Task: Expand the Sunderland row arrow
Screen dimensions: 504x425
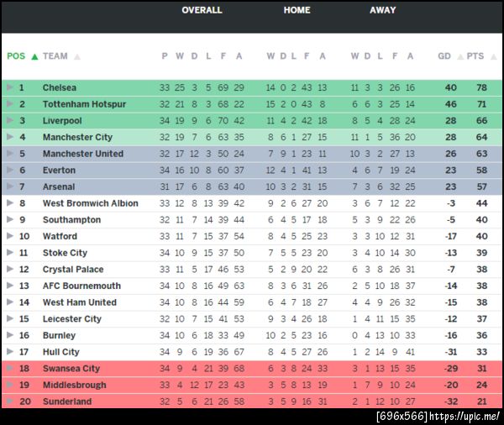Action: click(x=10, y=401)
